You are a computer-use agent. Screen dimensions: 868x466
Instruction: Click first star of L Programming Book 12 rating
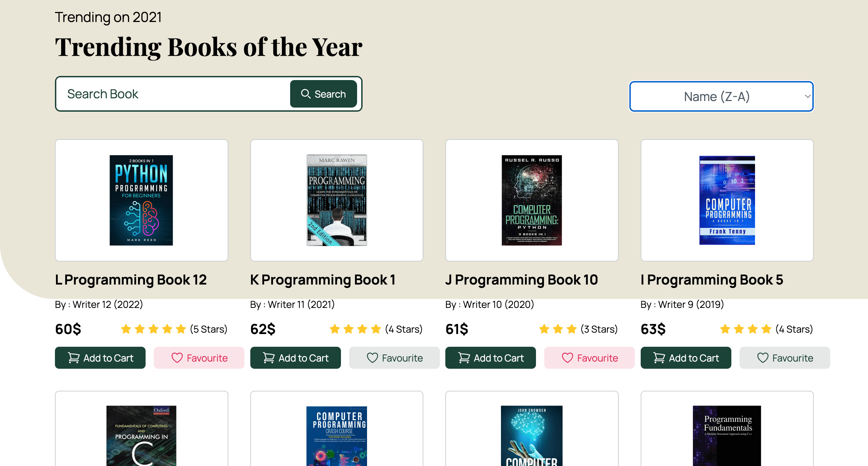126,329
